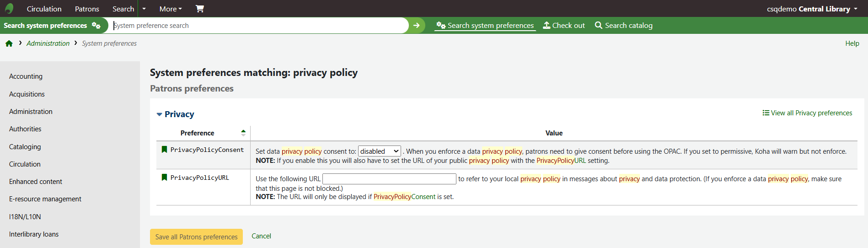Switch to the Check out search tab
Screen dimensions: 868x248
(x=564, y=26)
